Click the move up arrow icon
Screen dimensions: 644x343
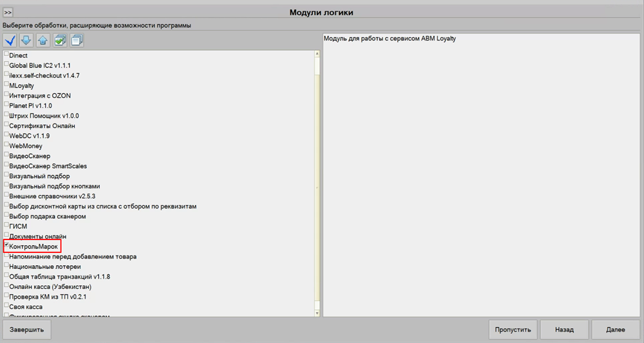point(43,40)
